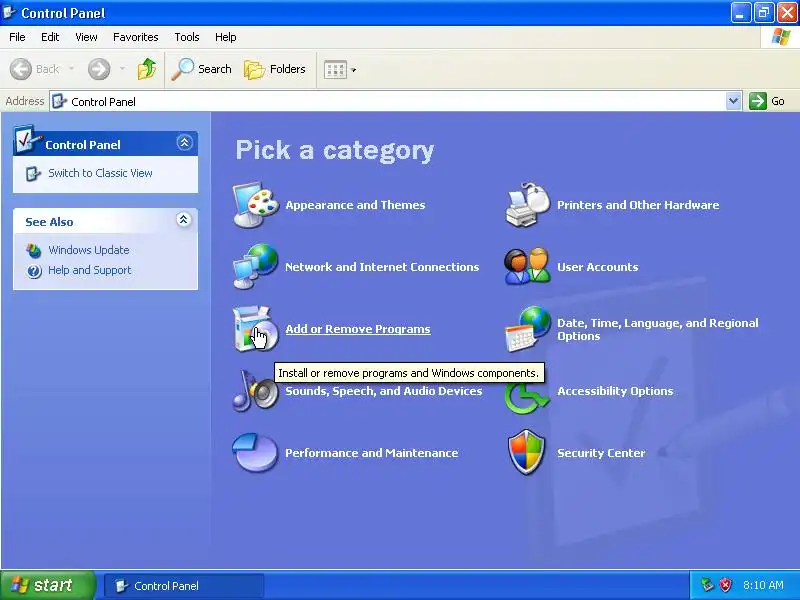Open the Favorites menu
The width and height of the screenshot is (800, 600).
click(x=136, y=37)
